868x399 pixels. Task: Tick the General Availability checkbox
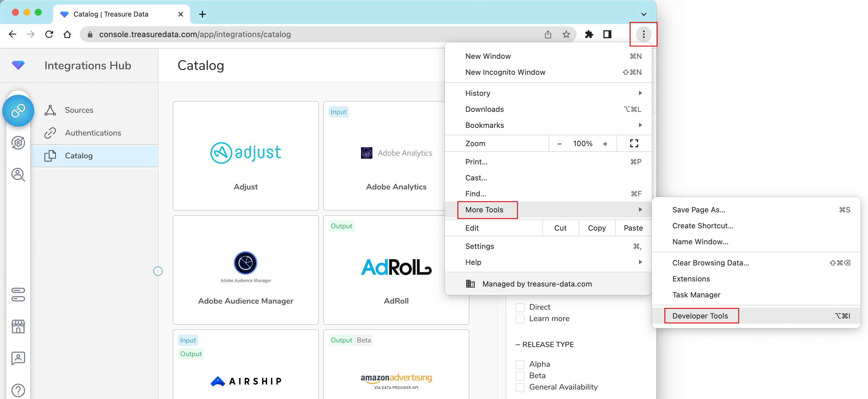[x=520, y=387]
